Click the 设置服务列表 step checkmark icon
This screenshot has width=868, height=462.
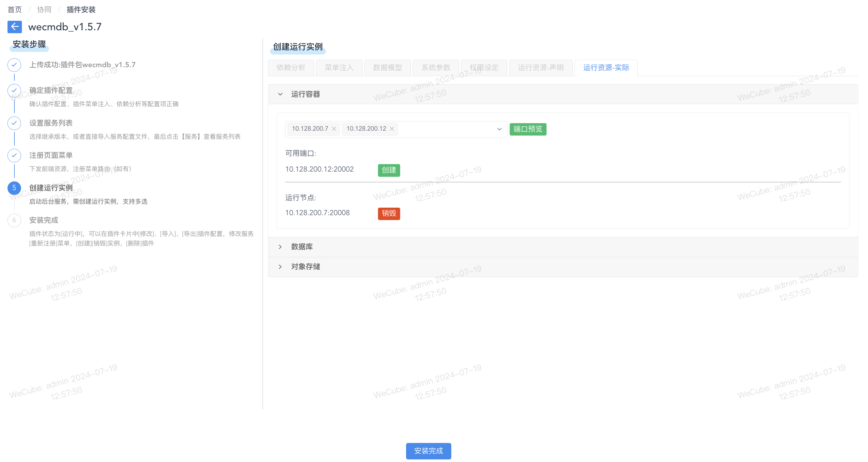(x=14, y=123)
